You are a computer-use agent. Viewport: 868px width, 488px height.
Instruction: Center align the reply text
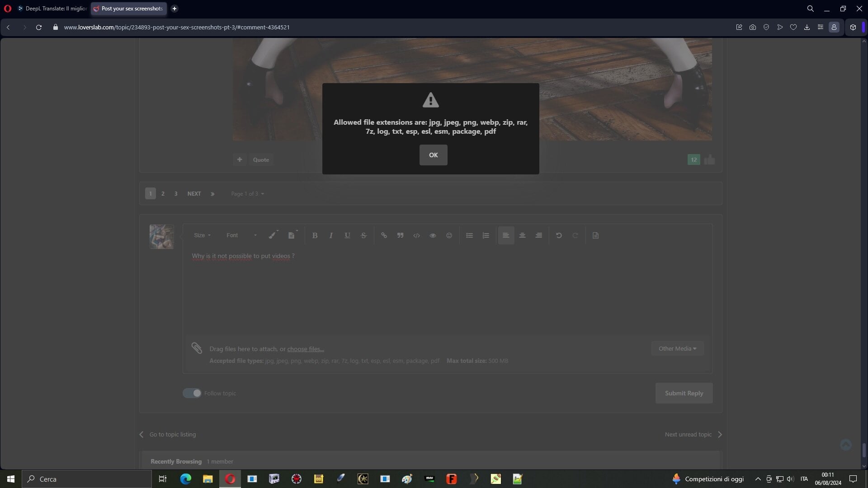[x=522, y=235]
